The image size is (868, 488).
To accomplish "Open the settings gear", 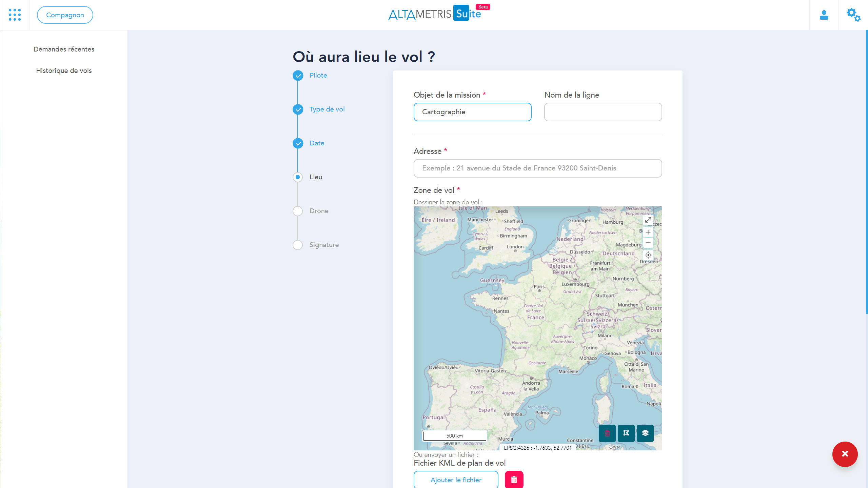I will click(x=853, y=15).
